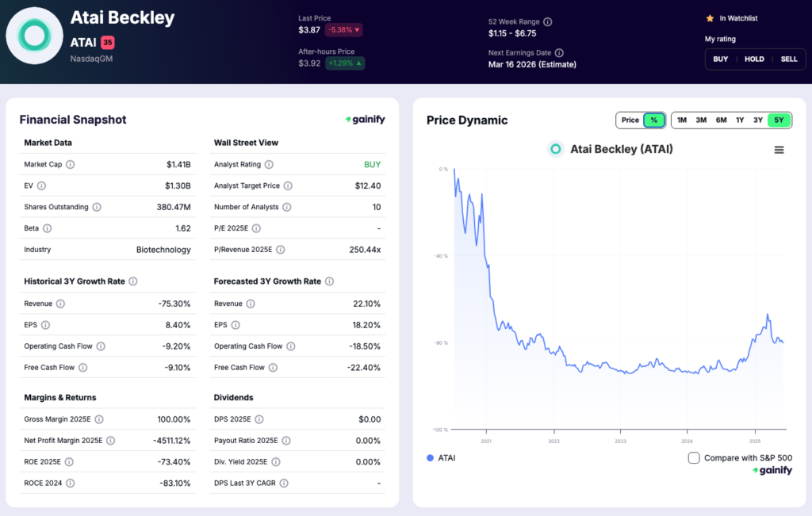The image size is (812, 516).
Task: Click the Gainify logo in Financial Snapshot
Action: (x=366, y=119)
